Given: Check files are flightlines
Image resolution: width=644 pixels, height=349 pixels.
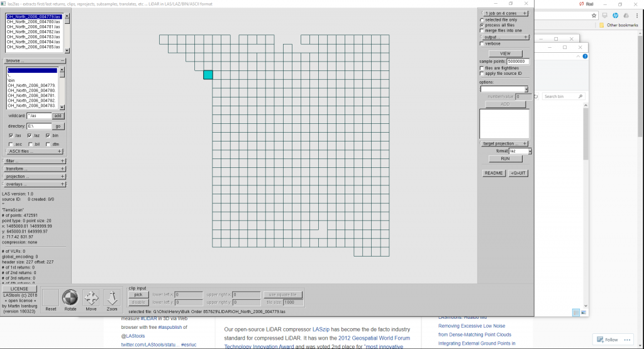Looking at the screenshot, I should [482, 68].
